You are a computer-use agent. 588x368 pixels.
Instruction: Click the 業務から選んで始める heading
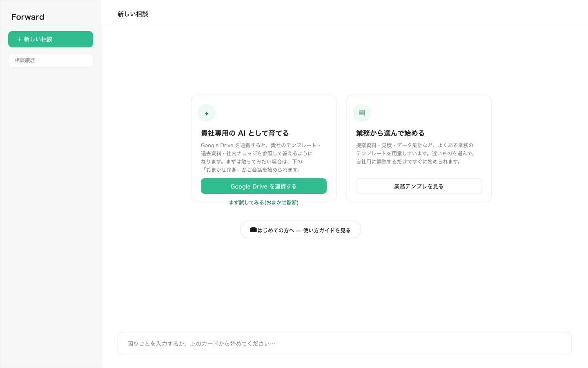(x=390, y=133)
